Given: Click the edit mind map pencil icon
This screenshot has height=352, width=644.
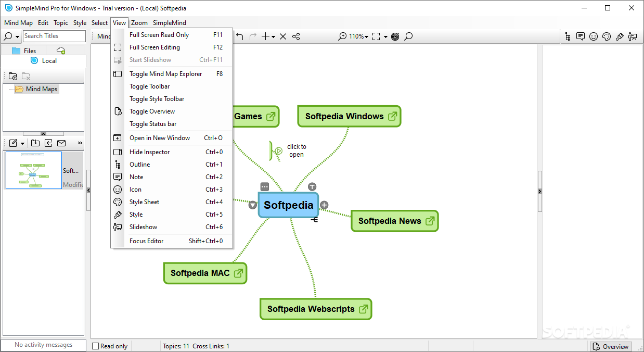Looking at the screenshot, I should pos(14,143).
